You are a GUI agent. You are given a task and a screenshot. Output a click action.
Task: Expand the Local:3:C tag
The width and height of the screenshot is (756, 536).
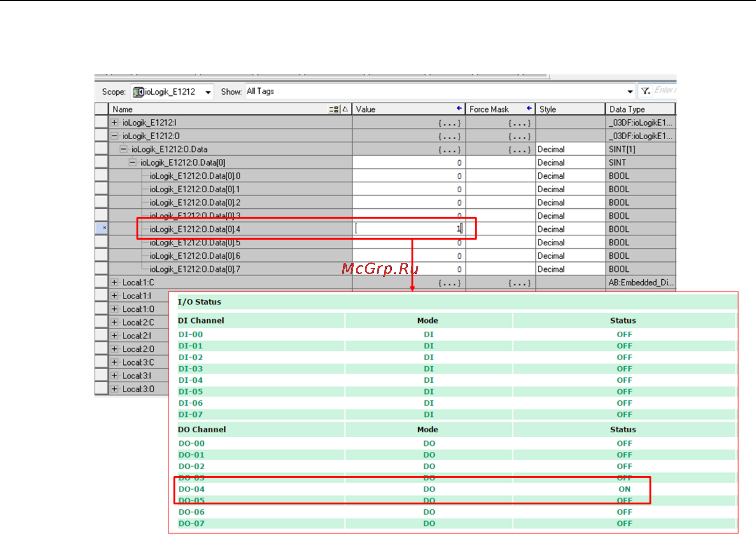(x=114, y=362)
